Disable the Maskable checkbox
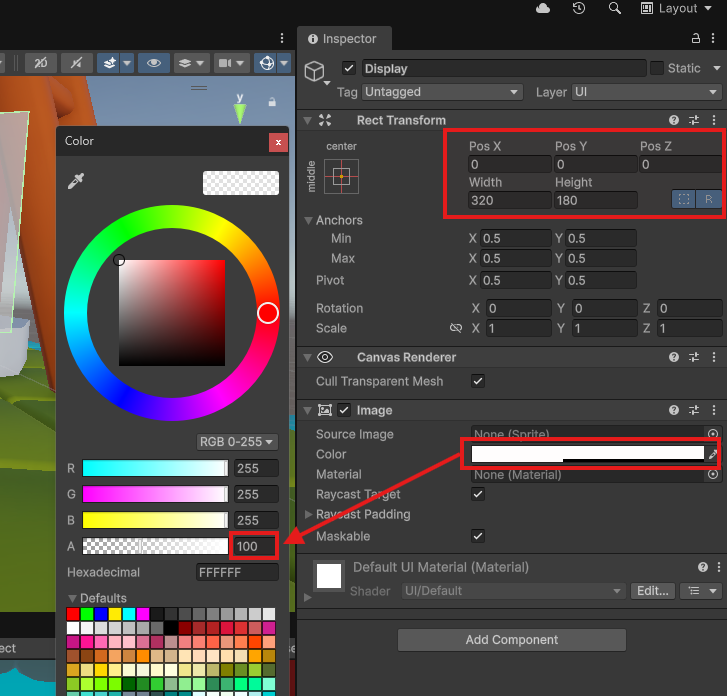Viewport: 727px width, 696px height. (478, 536)
